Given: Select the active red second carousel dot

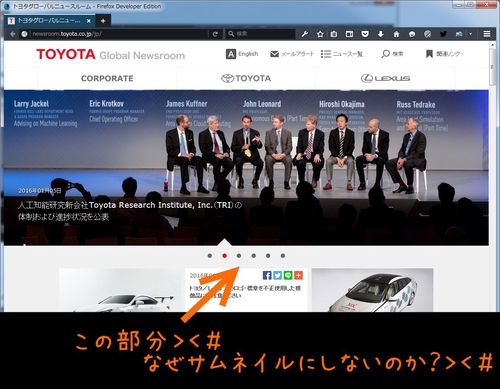Looking at the screenshot, I should pos(224,256).
